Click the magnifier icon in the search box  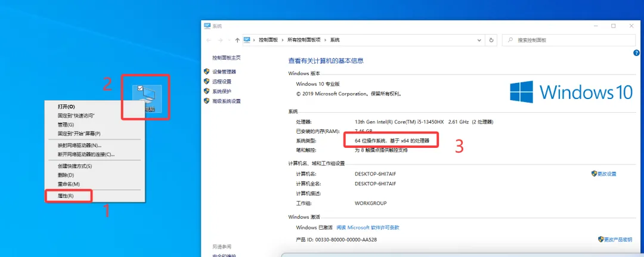click(x=510, y=40)
